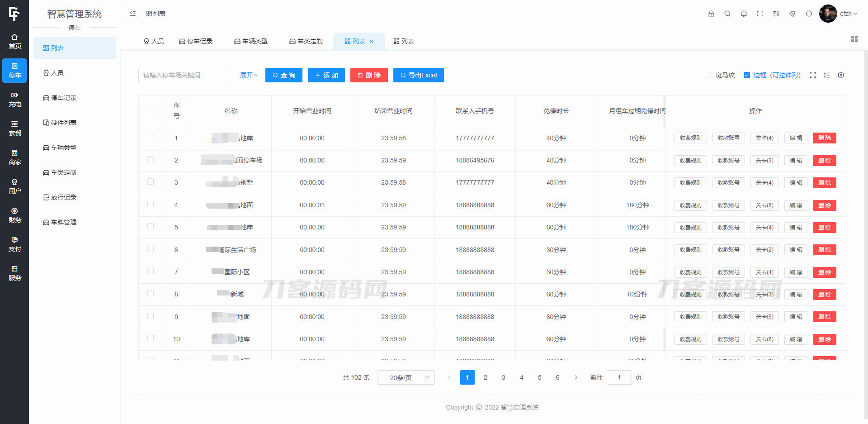The image size is (868, 424).
Task: Collapse sidebar using the menu fold icon
Action: click(133, 14)
